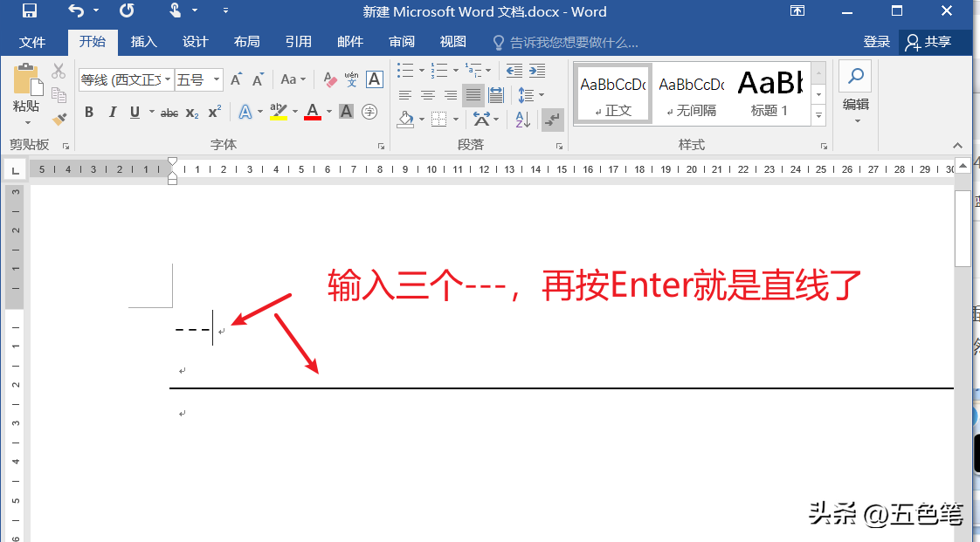Expand the styles gallery more arrow

[818, 115]
